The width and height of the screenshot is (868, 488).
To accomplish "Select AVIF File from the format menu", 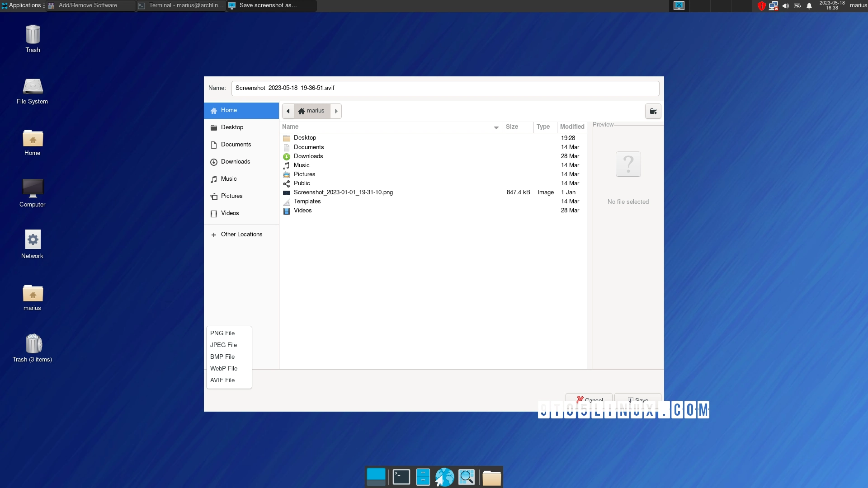I will [x=222, y=380].
